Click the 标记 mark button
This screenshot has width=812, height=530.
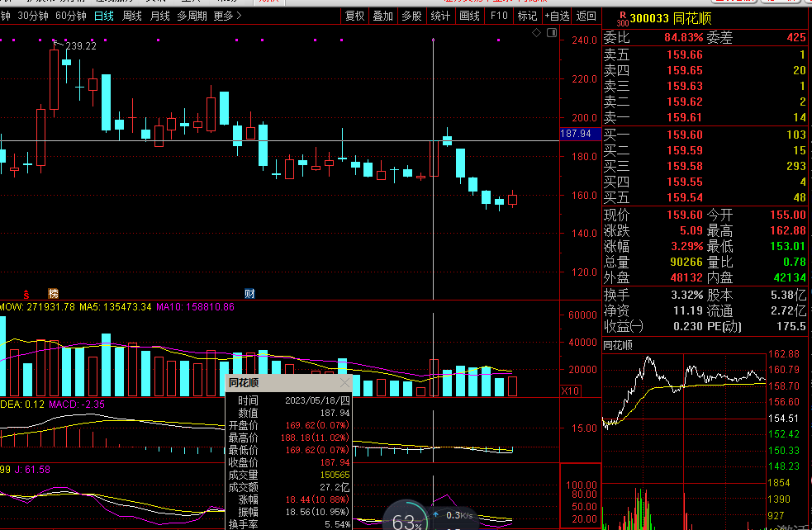527,16
